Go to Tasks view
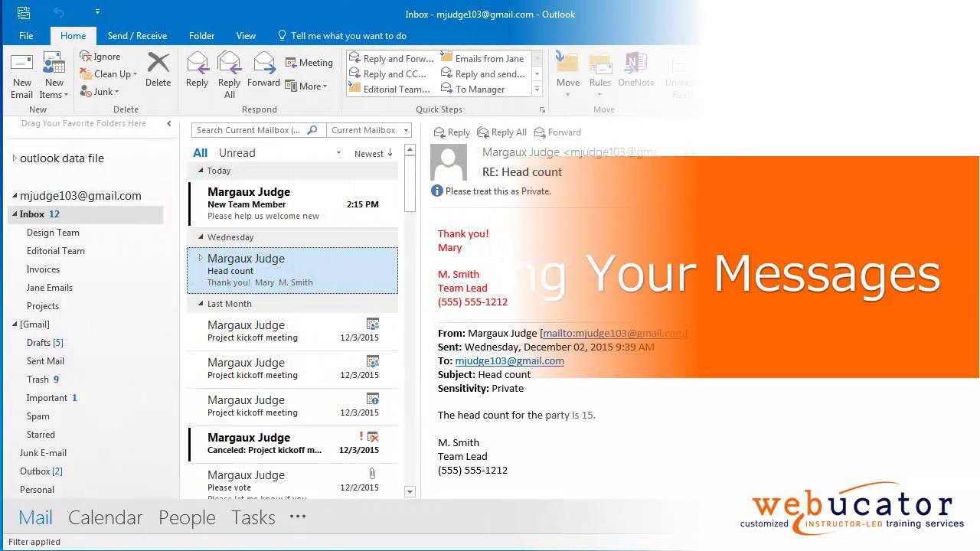This screenshot has height=551, width=980. pyautogui.click(x=253, y=517)
